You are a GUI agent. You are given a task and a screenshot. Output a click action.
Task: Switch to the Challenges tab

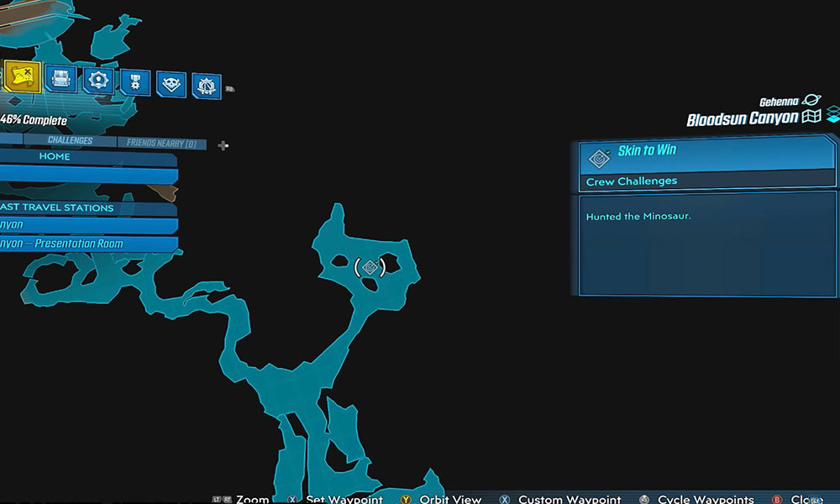point(71,140)
